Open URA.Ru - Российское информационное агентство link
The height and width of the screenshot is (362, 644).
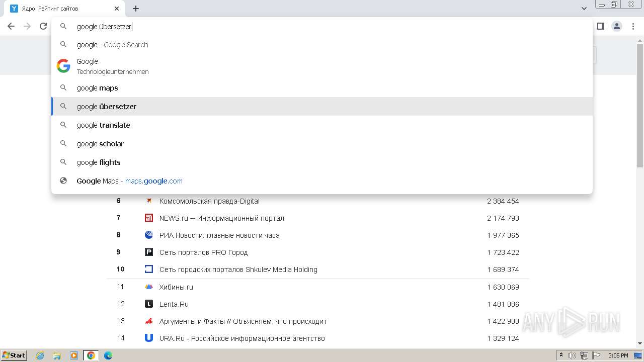(242, 338)
